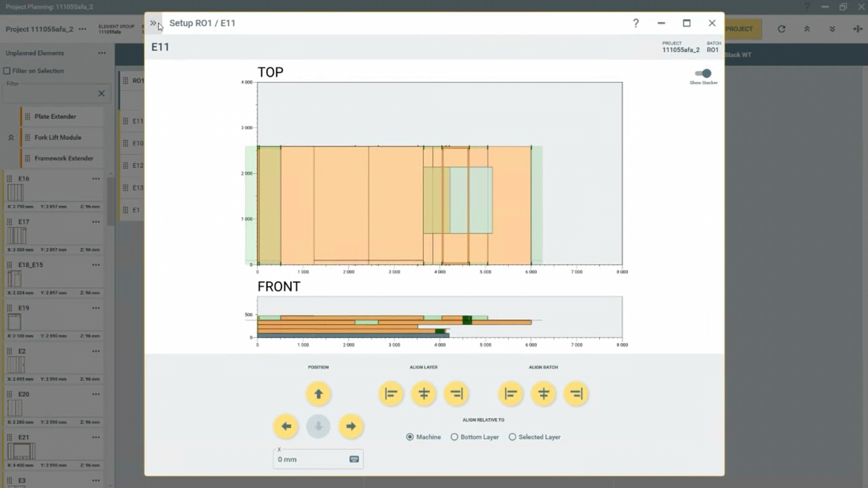Enable the Filter on Selection checkbox
This screenshot has width=868, height=488.
click(7, 71)
